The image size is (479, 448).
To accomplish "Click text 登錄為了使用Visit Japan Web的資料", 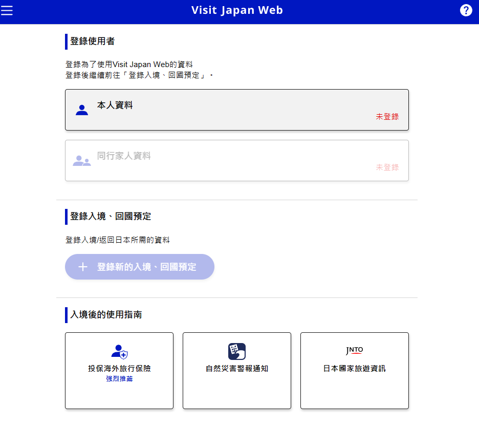I will coord(129,65).
